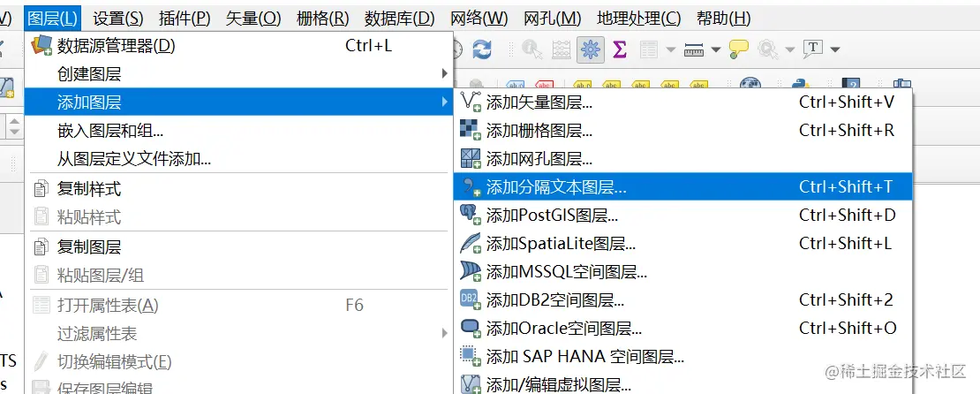
Task: Click the SAP HANA layer icon
Action: click(x=471, y=356)
